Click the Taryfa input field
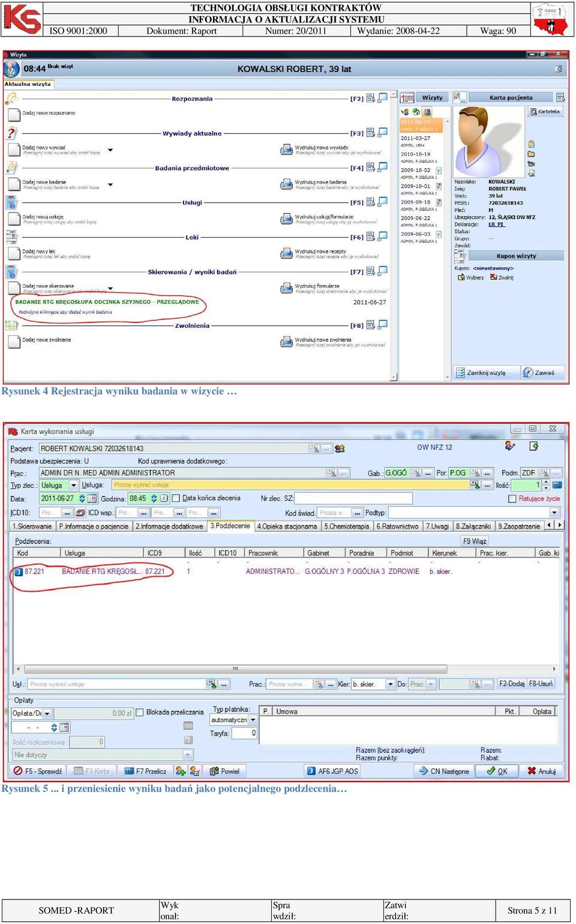The height and width of the screenshot is (924, 576). click(x=245, y=732)
